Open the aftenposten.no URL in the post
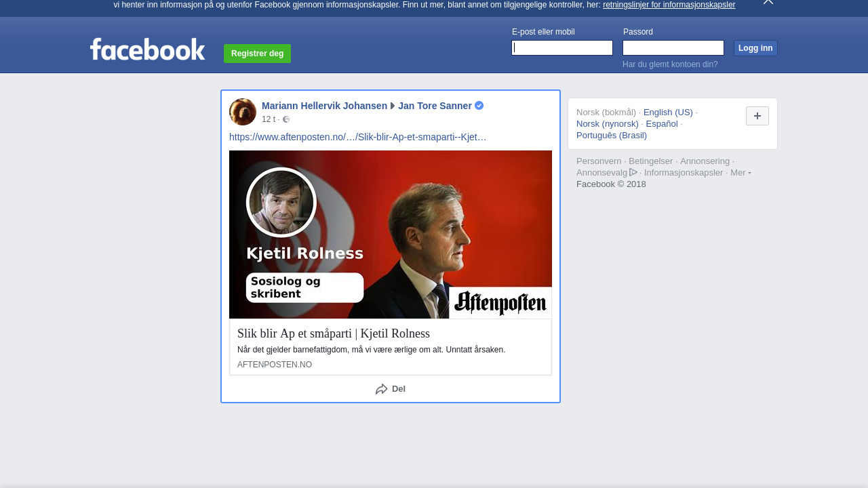 coord(358,137)
